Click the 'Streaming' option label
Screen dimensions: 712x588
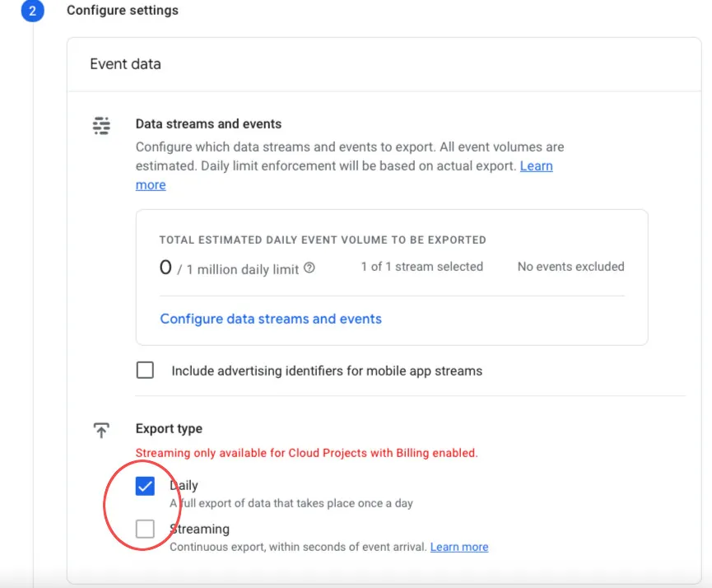click(x=199, y=529)
